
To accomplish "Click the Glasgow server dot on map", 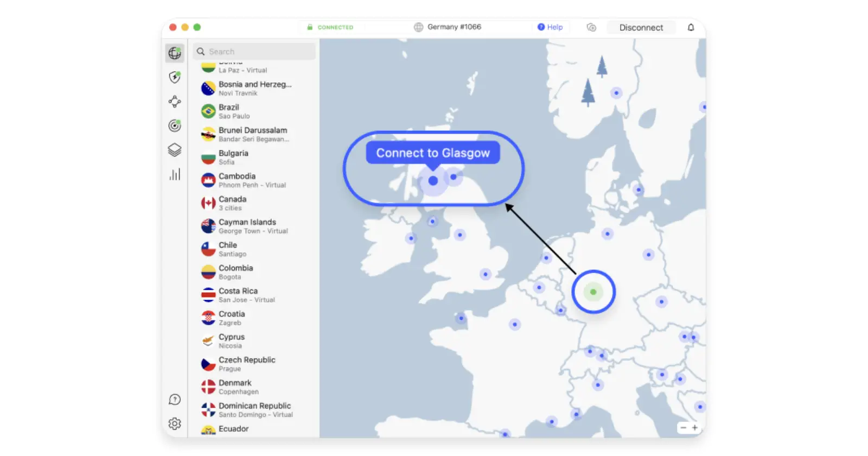I will pos(433,181).
